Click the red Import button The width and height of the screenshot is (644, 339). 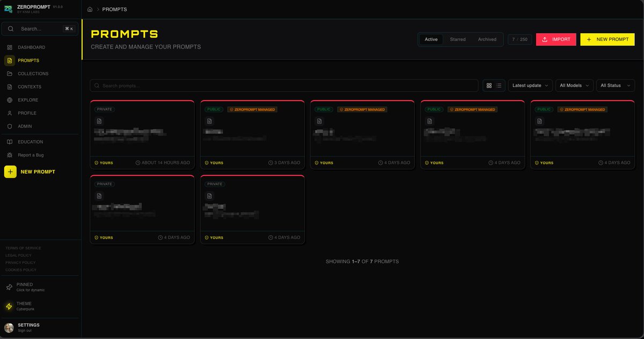click(556, 39)
